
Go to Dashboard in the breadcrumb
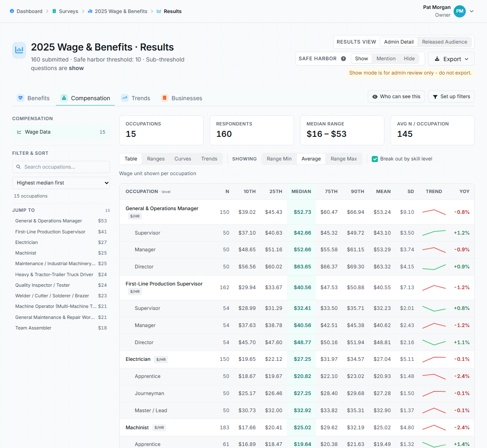pos(26,11)
